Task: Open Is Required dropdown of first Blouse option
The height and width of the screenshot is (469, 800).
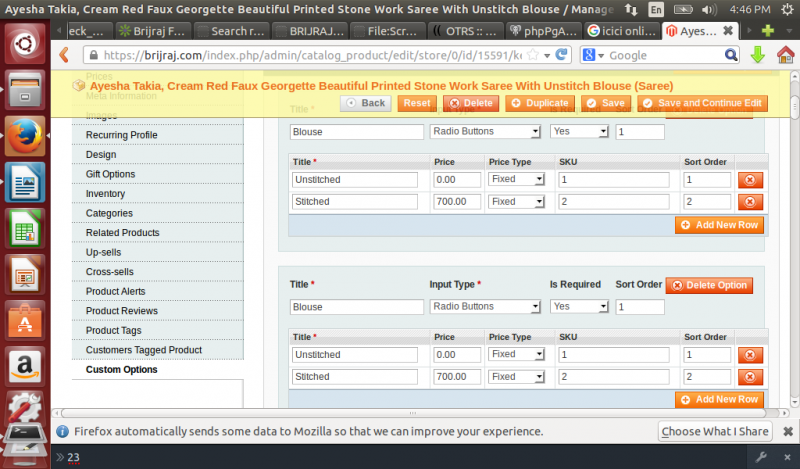Action: (579, 132)
